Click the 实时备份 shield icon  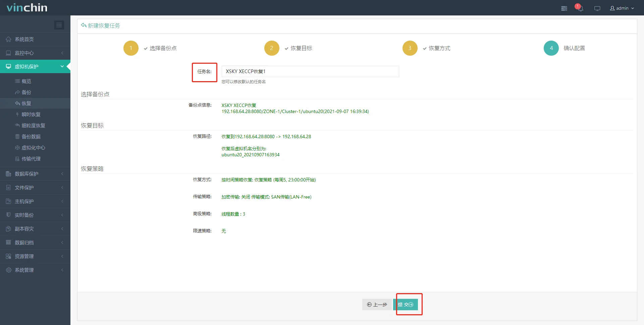[x=8, y=215]
